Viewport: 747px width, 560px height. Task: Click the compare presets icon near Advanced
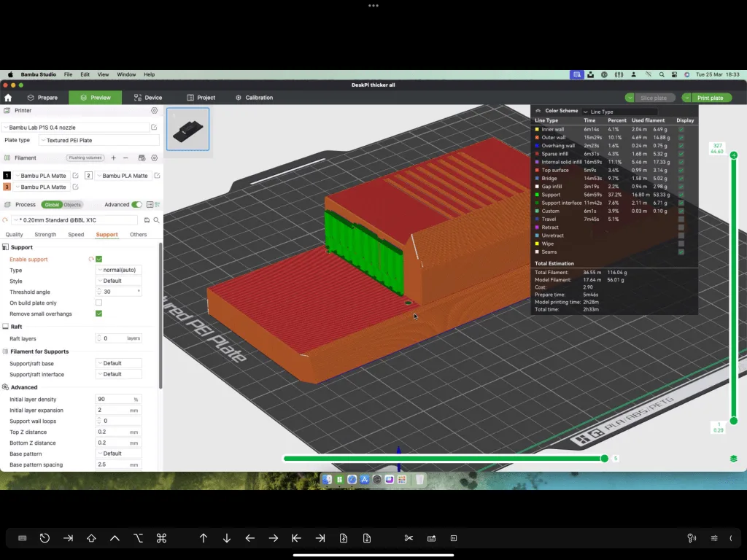[158, 205]
